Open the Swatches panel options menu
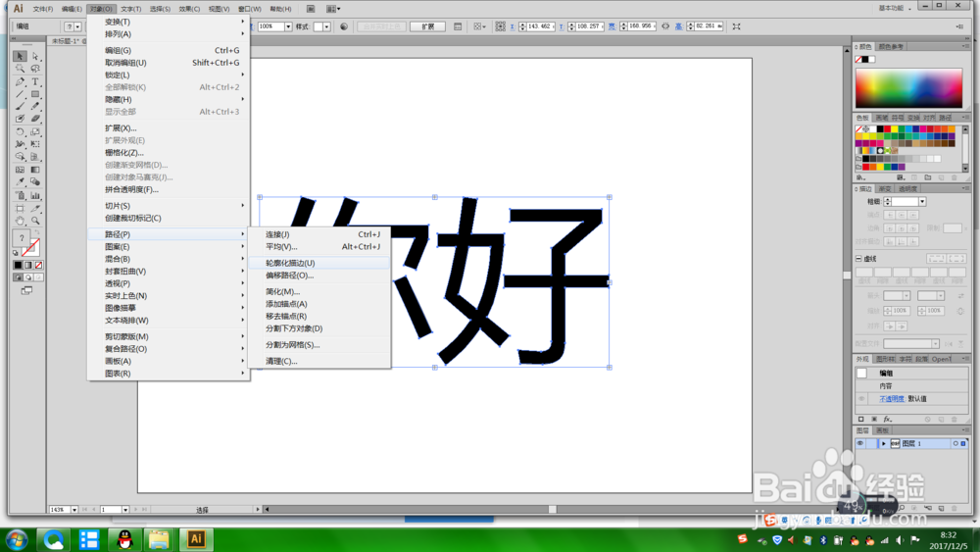 965,118
